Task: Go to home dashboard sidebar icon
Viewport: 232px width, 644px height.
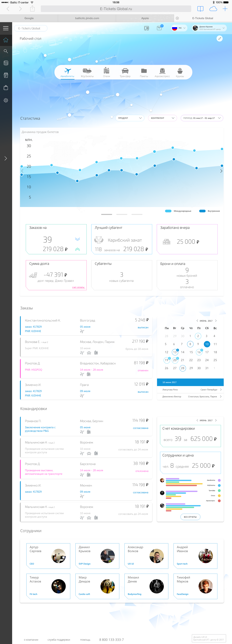Action: 6,40
